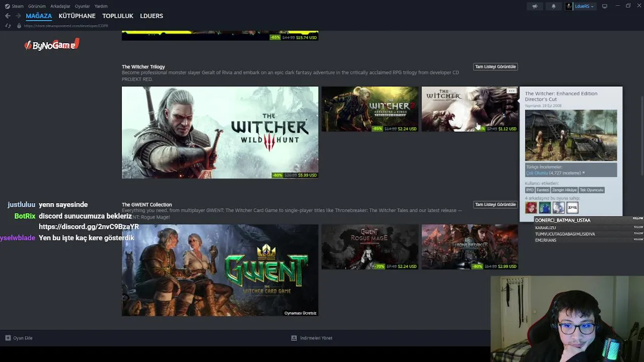Reload the store page with refresh icon
This screenshot has height=362, width=644.
[8, 26]
